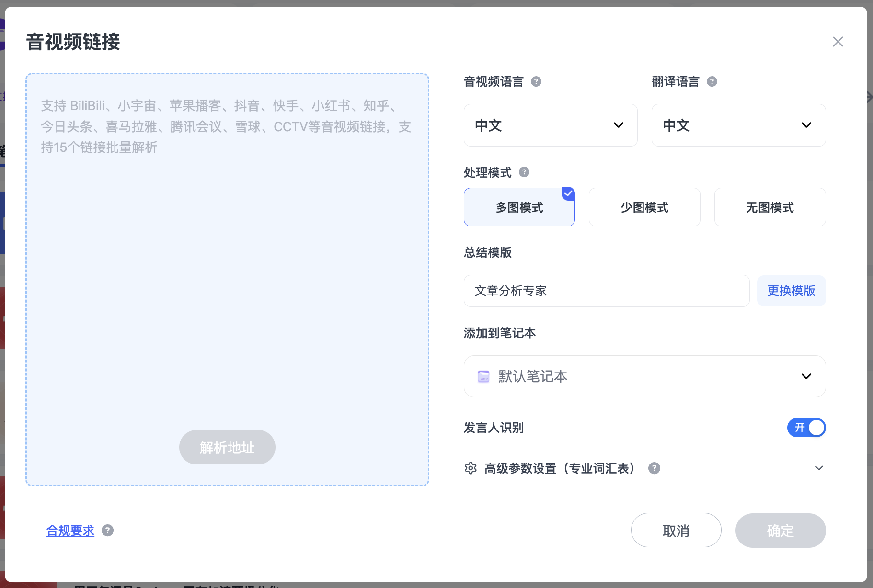The width and height of the screenshot is (873, 588).
Task: Open the 合规要求 link
Action: click(70, 531)
